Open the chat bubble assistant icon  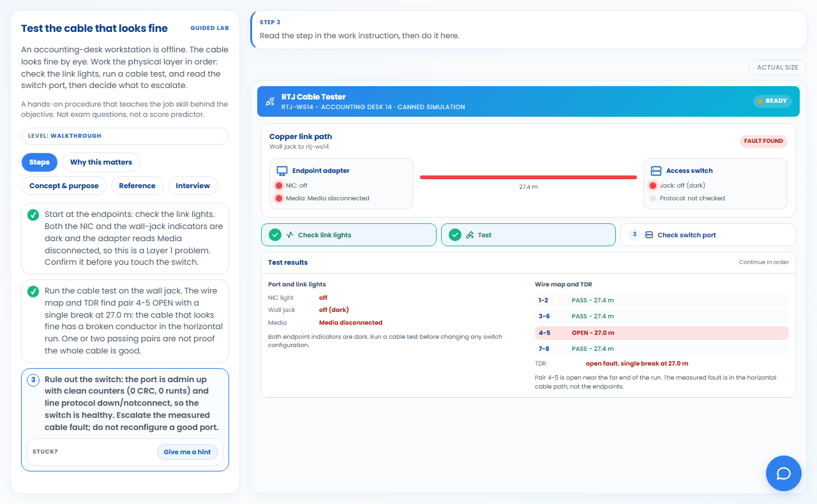[784, 473]
